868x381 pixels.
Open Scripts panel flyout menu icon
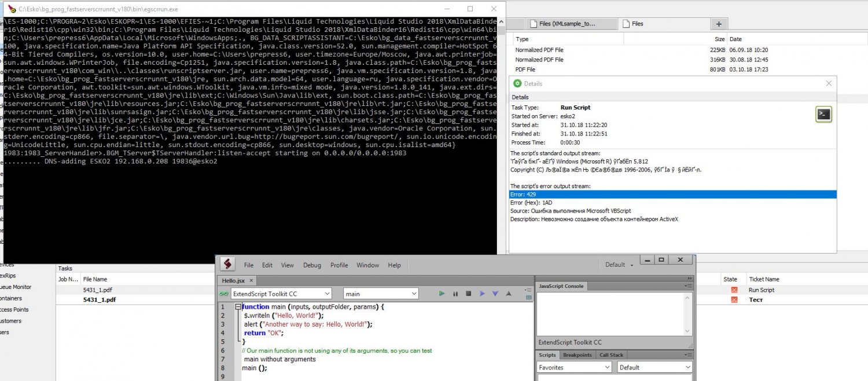coord(688,355)
